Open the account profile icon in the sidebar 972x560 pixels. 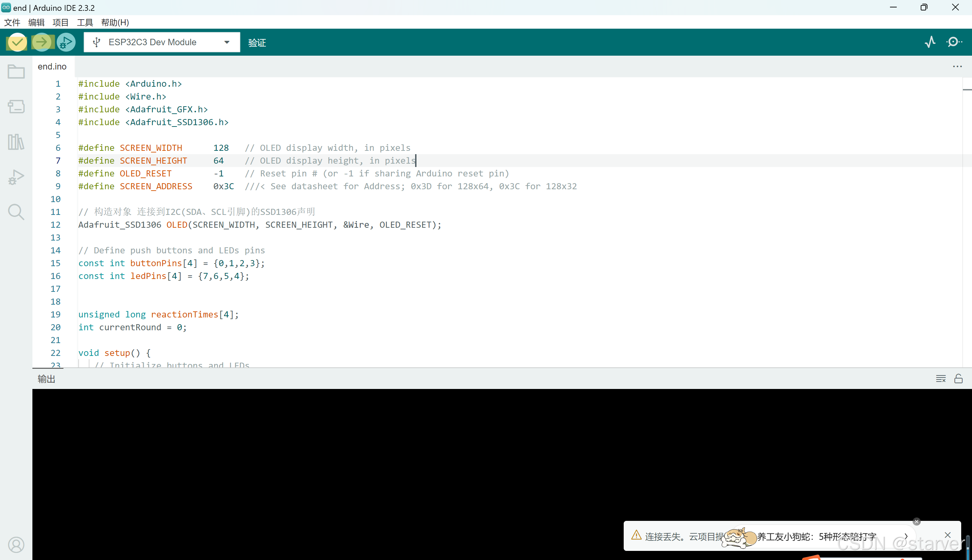(16, 544)
